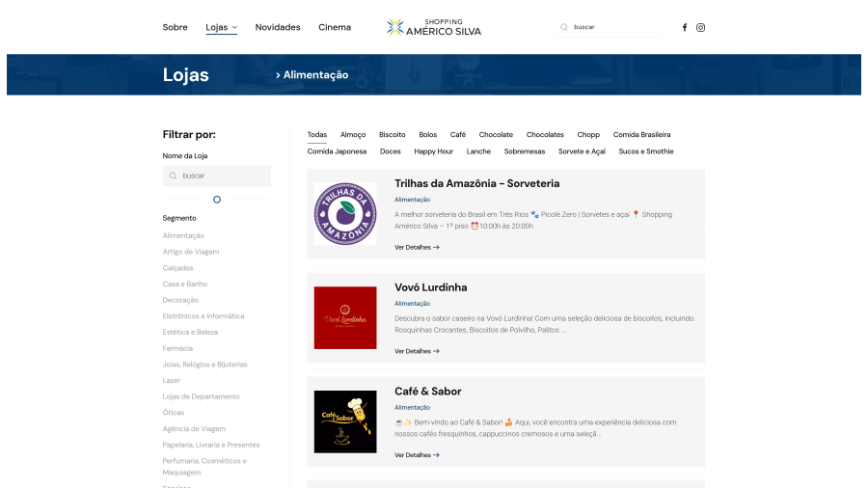868x488 pixels.
Task: Expand the Lojas dropdown menu
Action: [x=221, y=27]
